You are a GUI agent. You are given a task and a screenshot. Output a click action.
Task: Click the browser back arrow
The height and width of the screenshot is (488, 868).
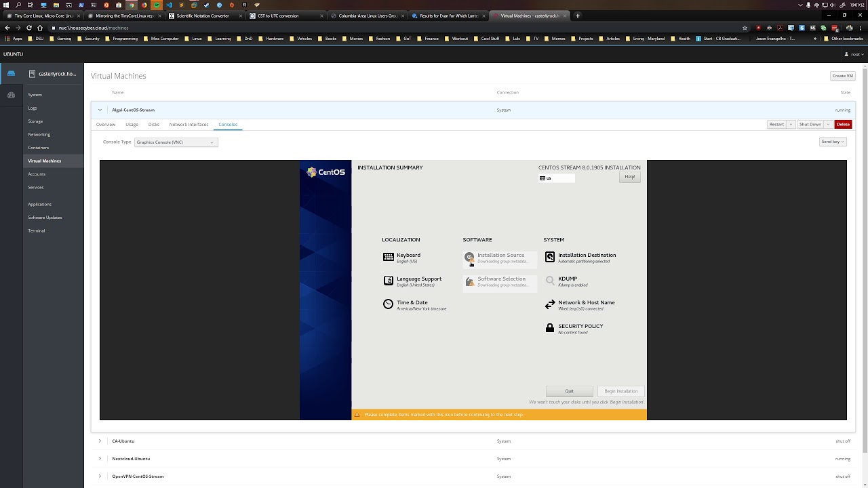click(7, 28)
